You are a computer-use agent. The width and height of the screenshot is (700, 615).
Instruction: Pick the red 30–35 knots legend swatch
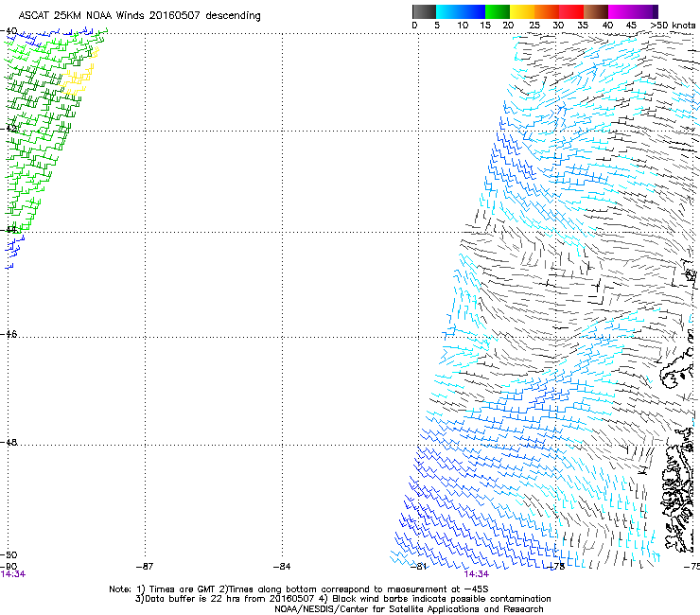(x=571, y=11)
